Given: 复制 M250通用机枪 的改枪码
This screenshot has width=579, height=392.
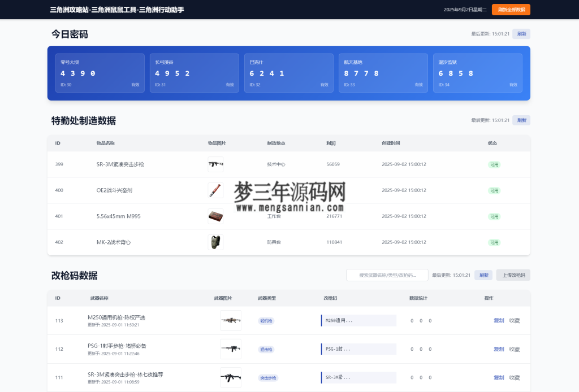Looking at the screenshot, I should click(x=498, y=320).
